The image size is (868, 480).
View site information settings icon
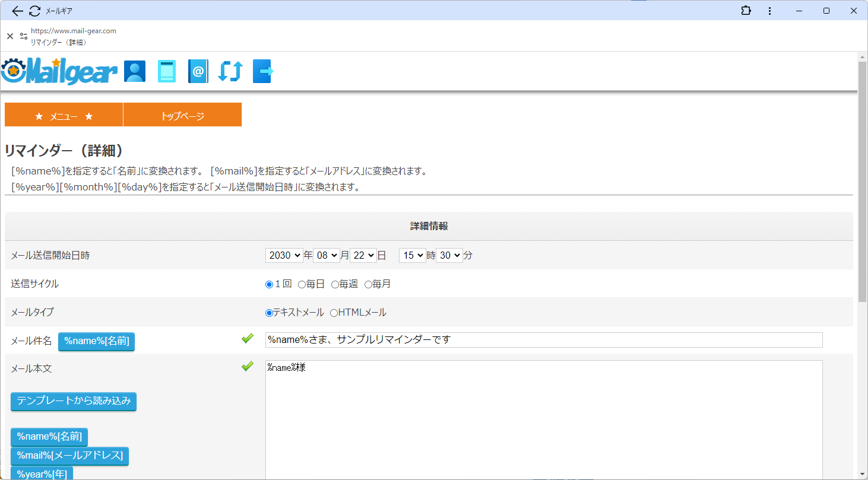click(24, 36)
